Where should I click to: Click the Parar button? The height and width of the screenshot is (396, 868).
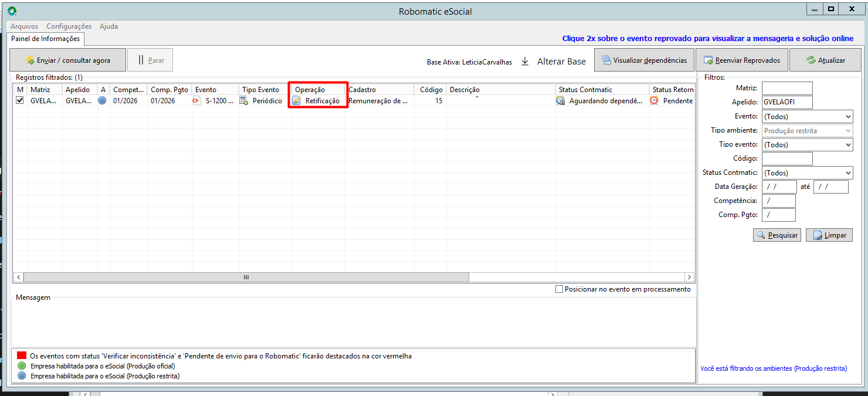150,60
